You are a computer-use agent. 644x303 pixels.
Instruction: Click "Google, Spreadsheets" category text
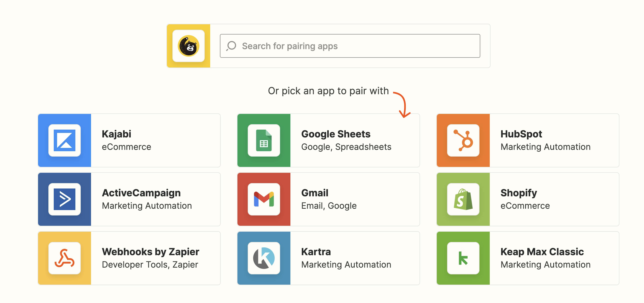tap(346, 147)
